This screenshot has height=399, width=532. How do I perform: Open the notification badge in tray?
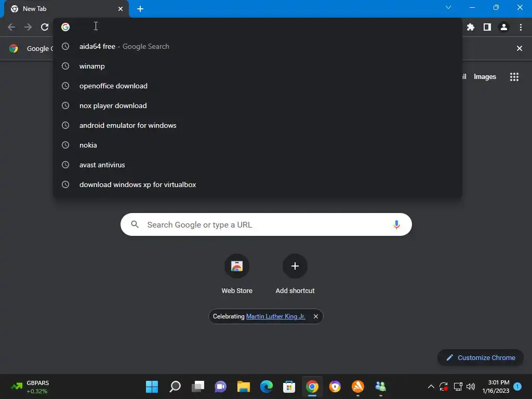pyautogui.click(x=517, y=387)
